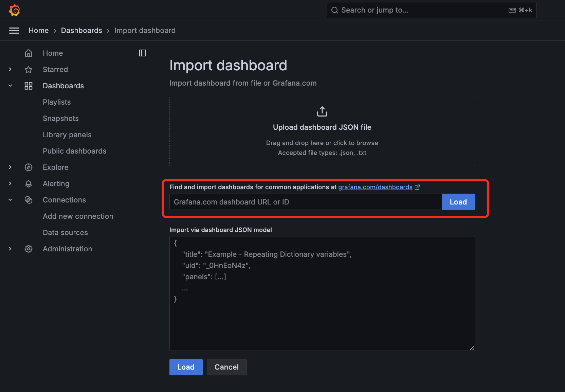565x392 pixels.
Task: Open Explore in the sidebar
Action: click(x=56, y=167)
